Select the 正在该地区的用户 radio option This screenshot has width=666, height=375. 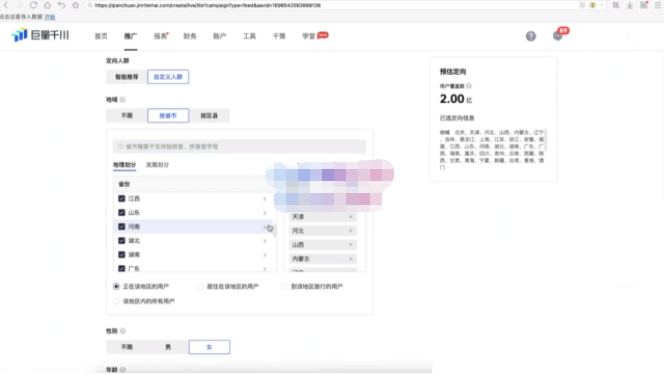click(x=116, y=287)
